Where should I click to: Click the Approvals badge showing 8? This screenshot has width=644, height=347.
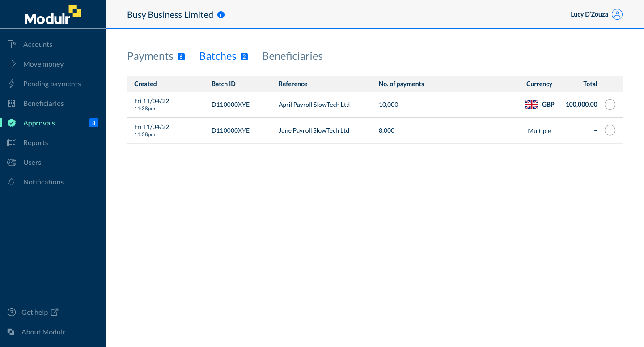point(93,123)
